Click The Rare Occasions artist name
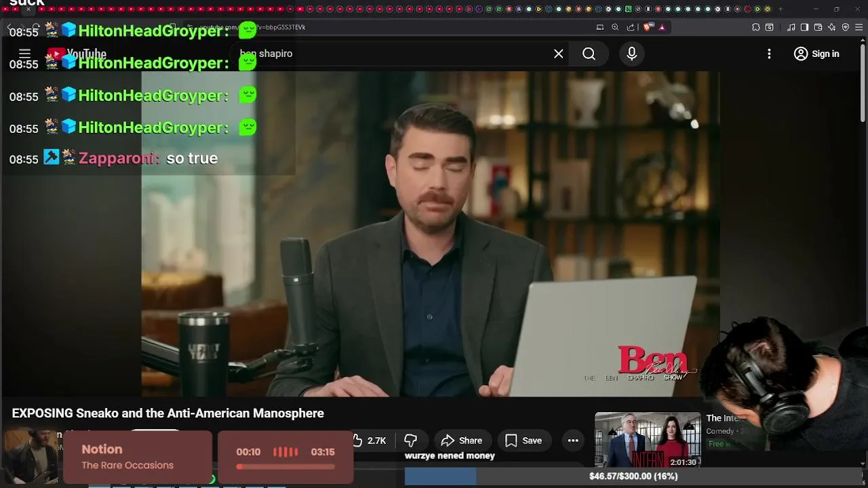The width and height of the screenshot is (868, 488). pos(127,465)
